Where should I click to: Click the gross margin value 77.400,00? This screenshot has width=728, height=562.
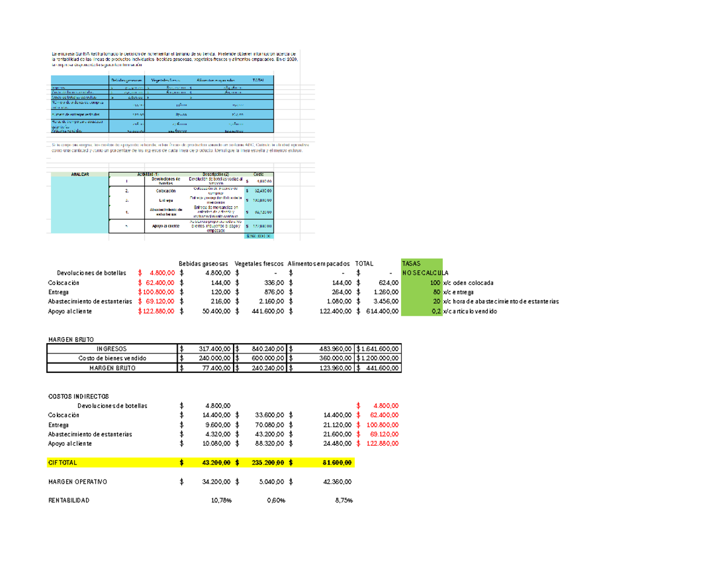(x=216, y=368)
